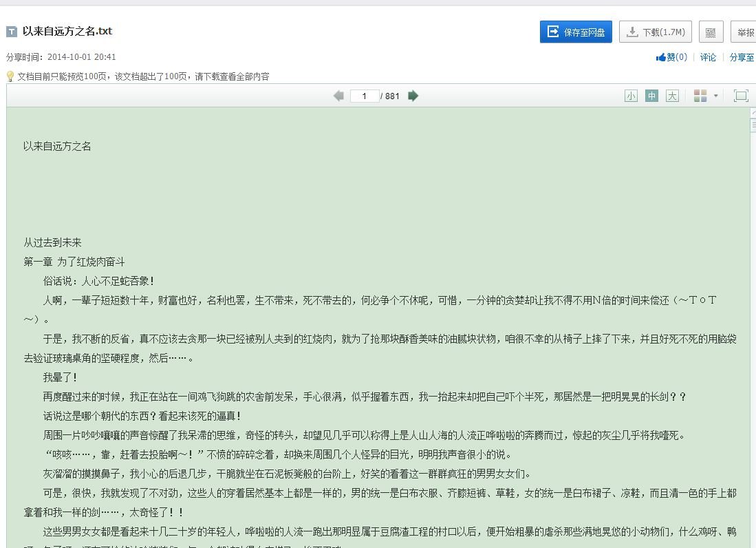
Task: Open fullscreen reading mode icon
Action: 741,95
